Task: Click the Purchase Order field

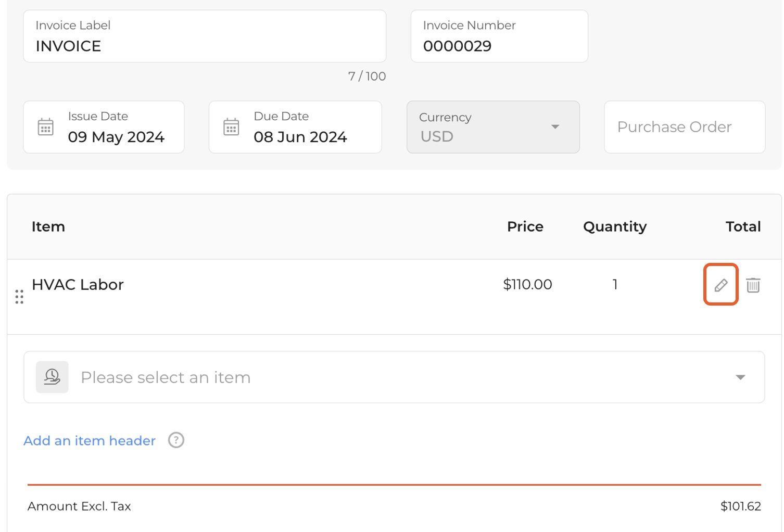Action: [684, 127]
